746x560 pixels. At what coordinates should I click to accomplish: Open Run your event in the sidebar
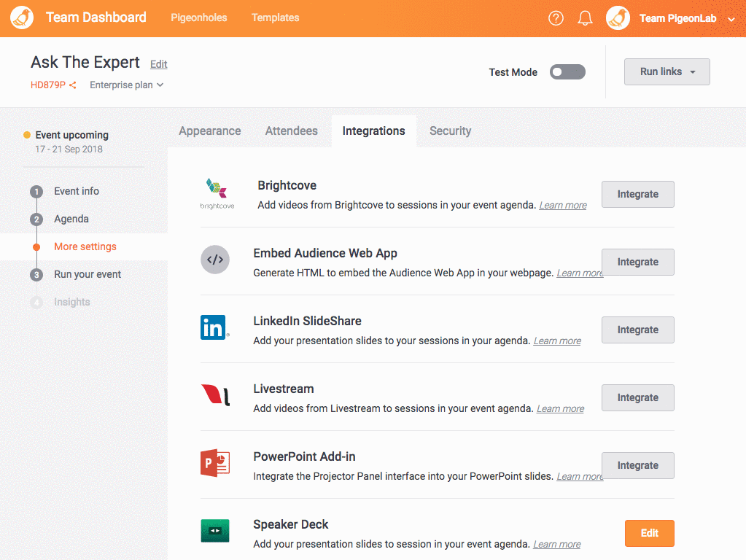(x=88, y=274)
